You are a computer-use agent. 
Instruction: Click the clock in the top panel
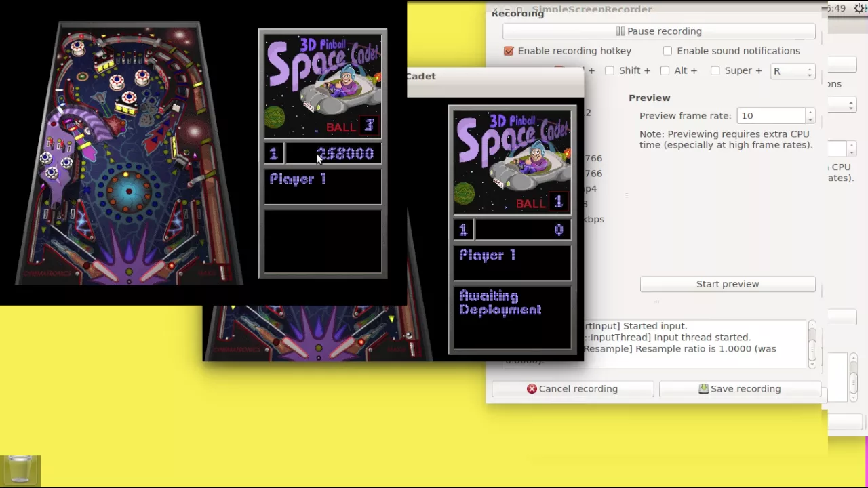(837, 8)
